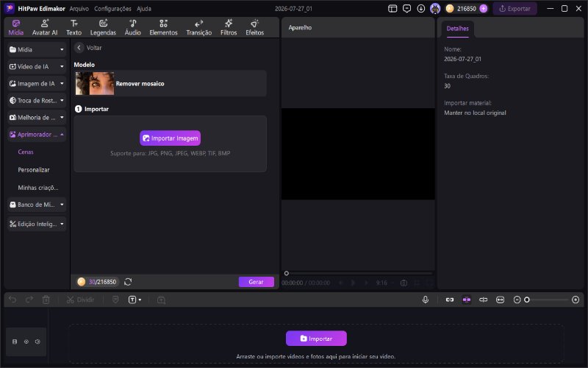Switch to the Texto tab
The width and height of the screenshot is (588, 368).
74,27
